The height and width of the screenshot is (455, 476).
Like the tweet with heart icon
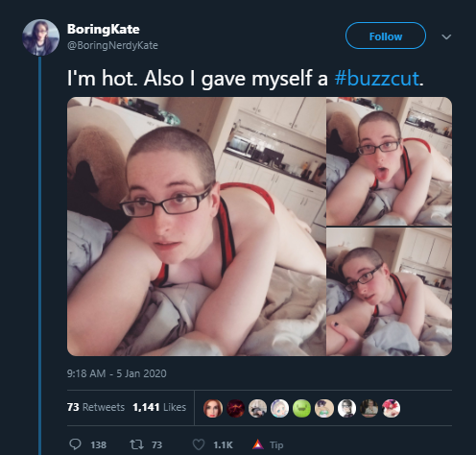(199, 444)
